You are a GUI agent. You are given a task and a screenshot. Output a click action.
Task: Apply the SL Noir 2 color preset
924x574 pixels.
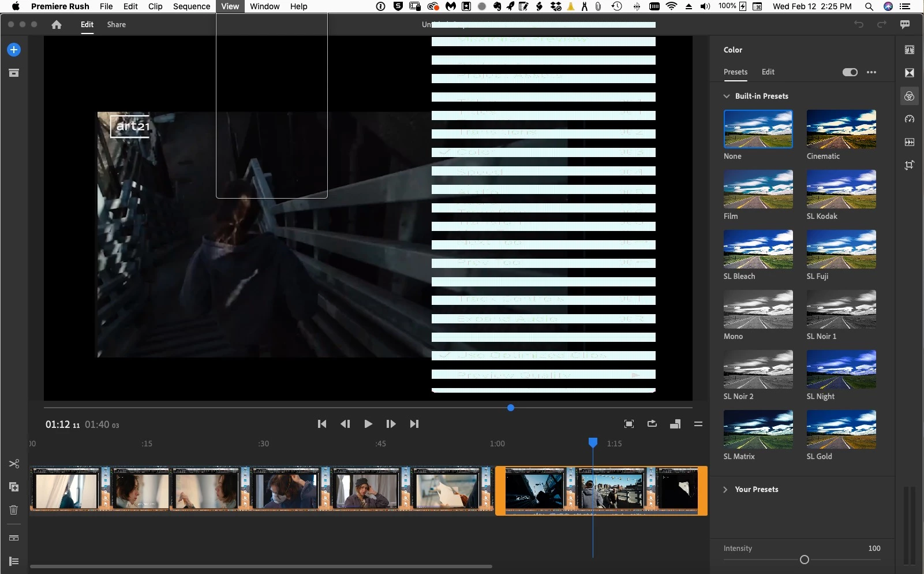coord(758,369)
